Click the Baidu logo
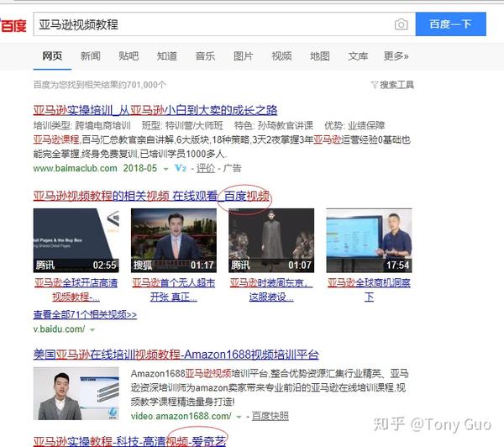504x447 pixels. click(13, 25)
